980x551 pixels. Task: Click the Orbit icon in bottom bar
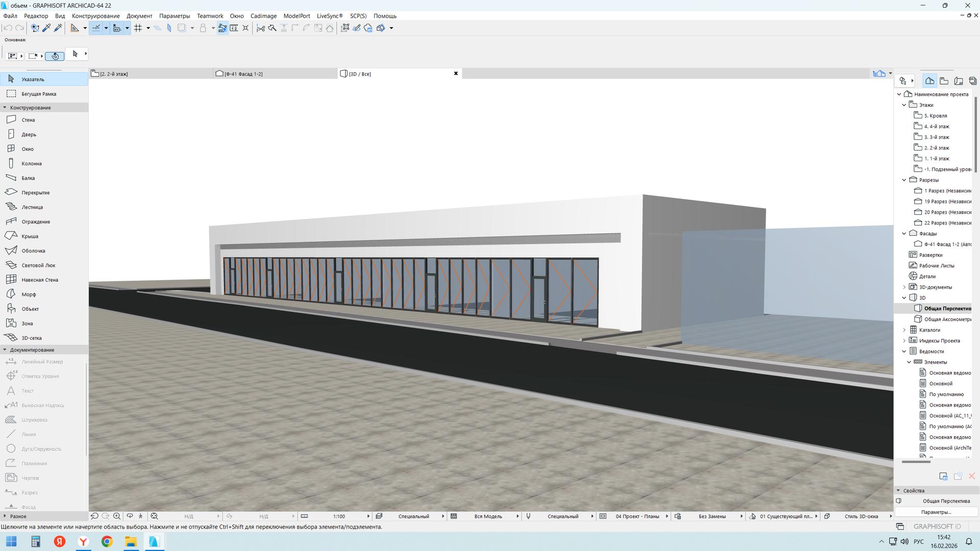click(x=130, y=516)
